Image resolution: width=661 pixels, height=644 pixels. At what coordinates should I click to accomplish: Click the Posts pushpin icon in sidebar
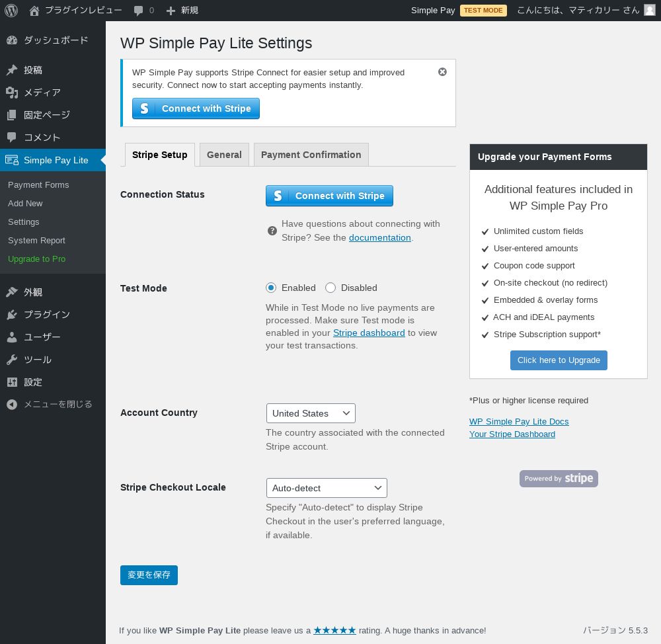[12, 70]
